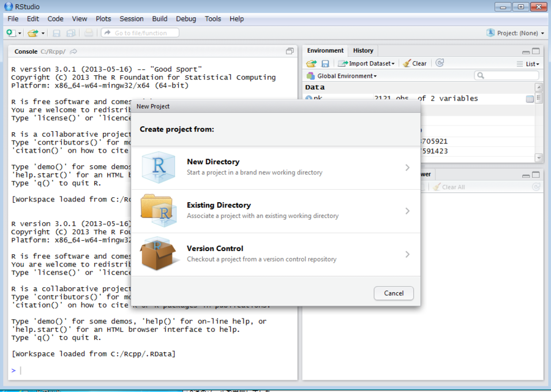Clear the environment with Clear button

[x=414, y=64]
